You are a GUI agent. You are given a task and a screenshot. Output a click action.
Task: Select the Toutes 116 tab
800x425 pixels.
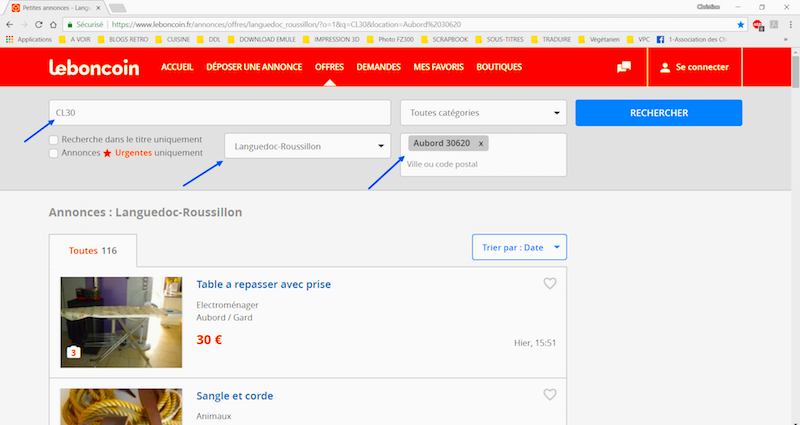[93, 251]
